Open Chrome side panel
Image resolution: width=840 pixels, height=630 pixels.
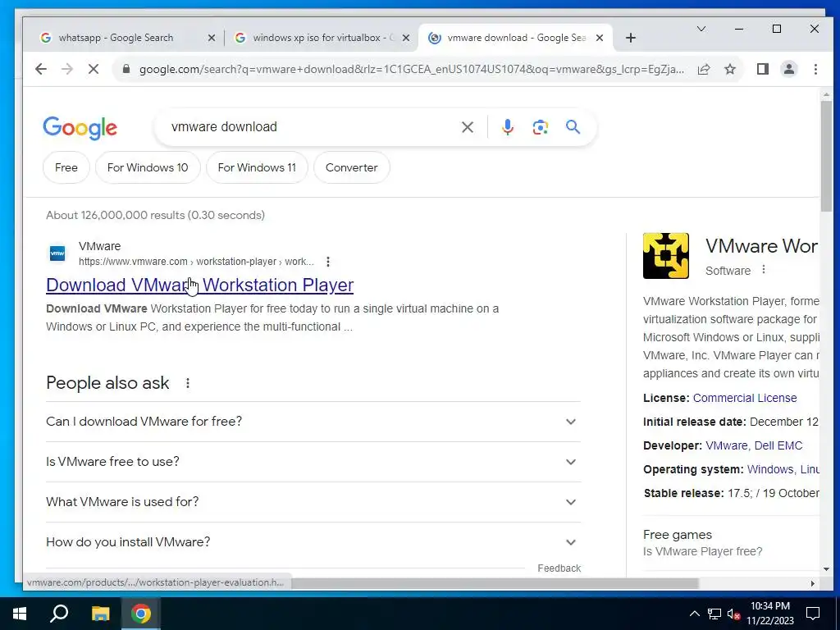762,69
